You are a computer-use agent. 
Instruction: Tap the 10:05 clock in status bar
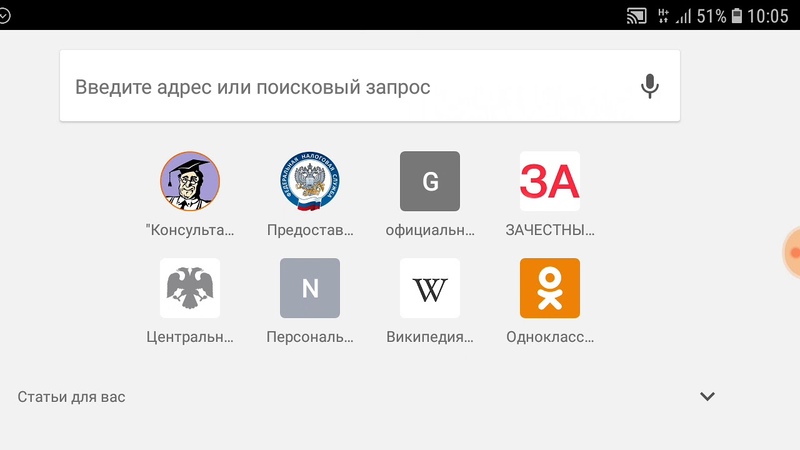[768, 16]
